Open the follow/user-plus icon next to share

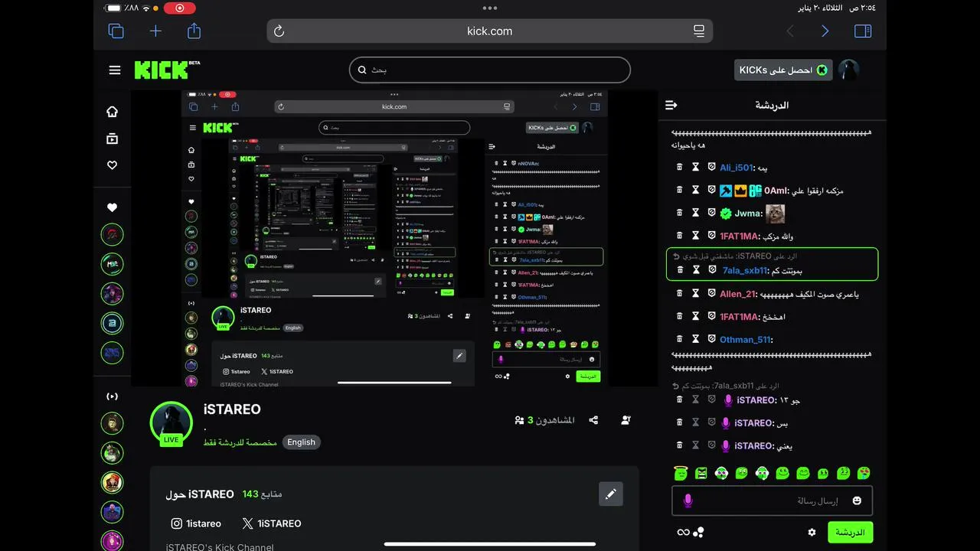tap(626, 420)
